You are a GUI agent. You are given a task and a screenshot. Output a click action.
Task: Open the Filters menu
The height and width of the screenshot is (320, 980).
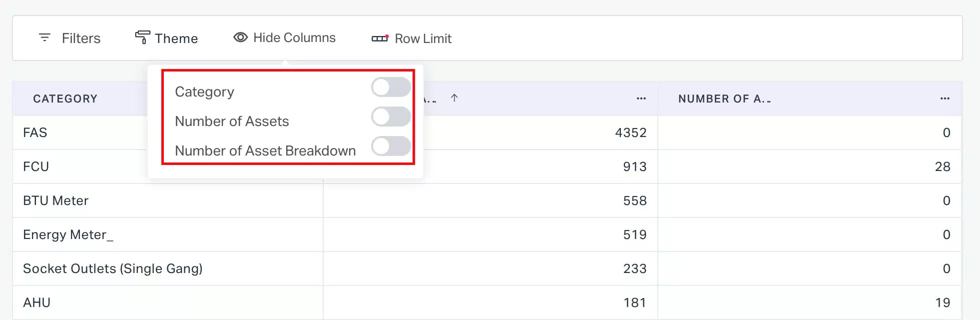click(x=69, y=38)
